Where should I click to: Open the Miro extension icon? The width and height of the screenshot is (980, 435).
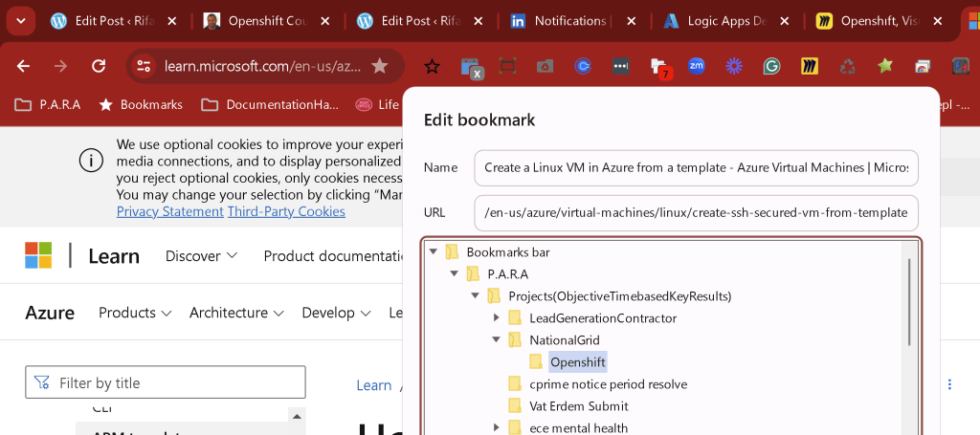click(810, 66)
